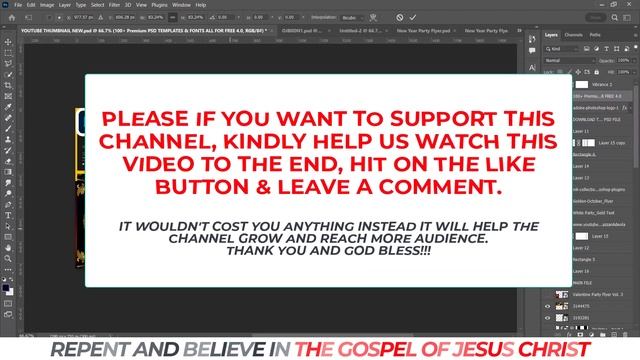This screenshot has width=640, height=360.
Task: Open the Comments collapsed panel icon
Action: [x=532, y=51]
